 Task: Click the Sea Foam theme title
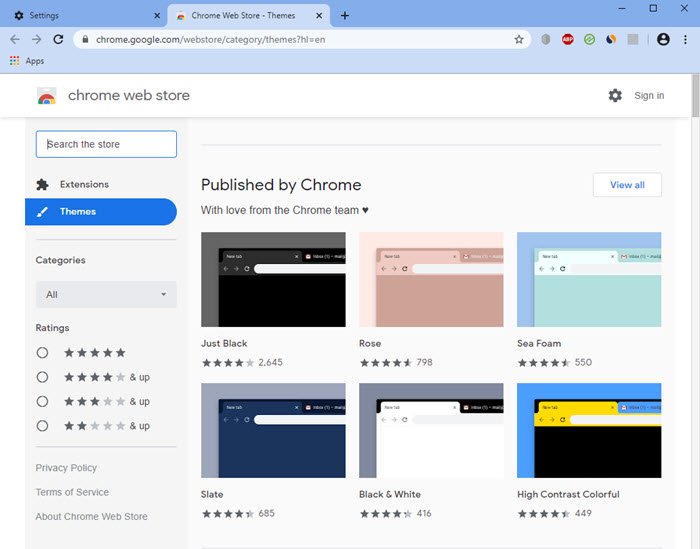539,343
